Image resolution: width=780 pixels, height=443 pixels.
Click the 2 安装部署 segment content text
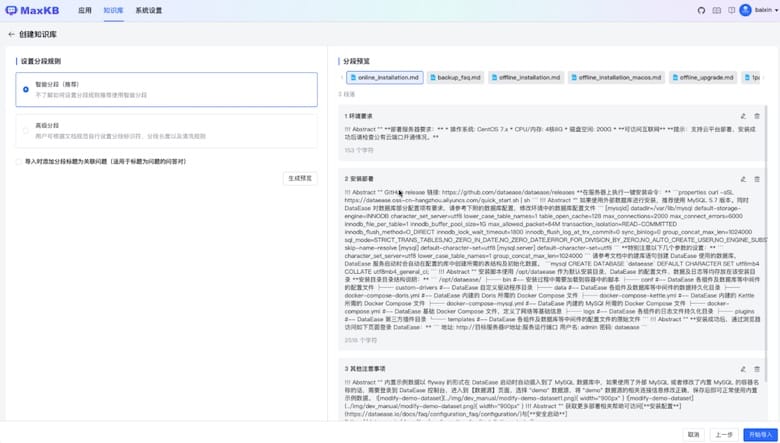(x=552, y=260)
